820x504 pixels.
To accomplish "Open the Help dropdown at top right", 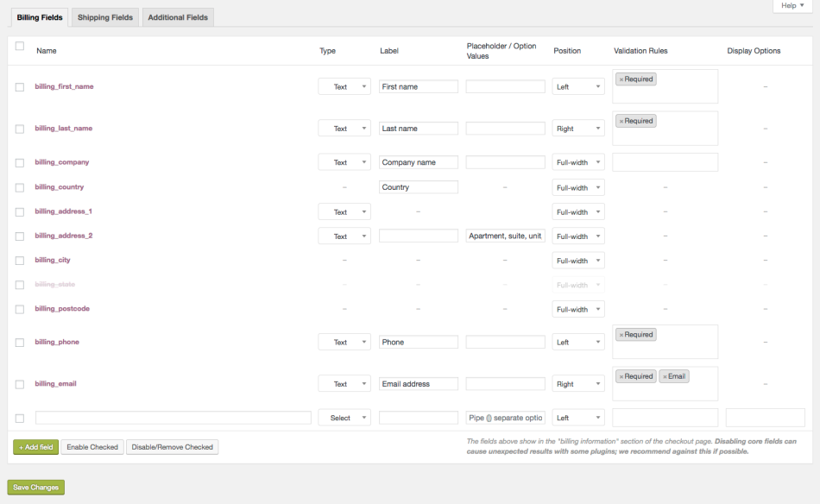I will point(792,5).
